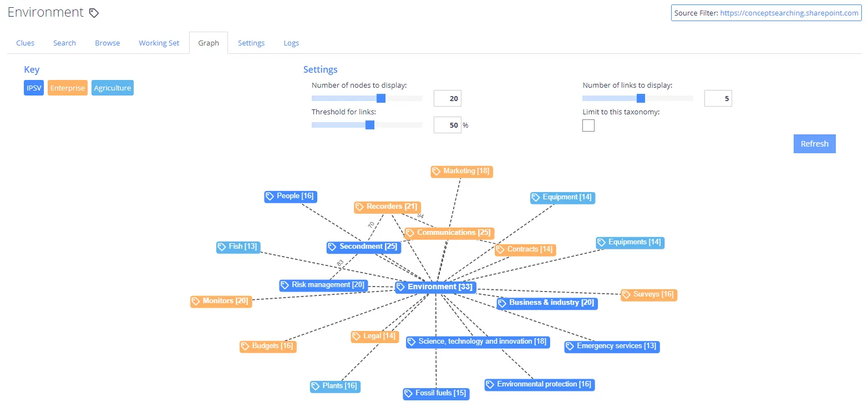The width and height of the screenshot is (868, 407).
Task: Click the Emergency services [13] node label
Action: click(x=616, y=346)
